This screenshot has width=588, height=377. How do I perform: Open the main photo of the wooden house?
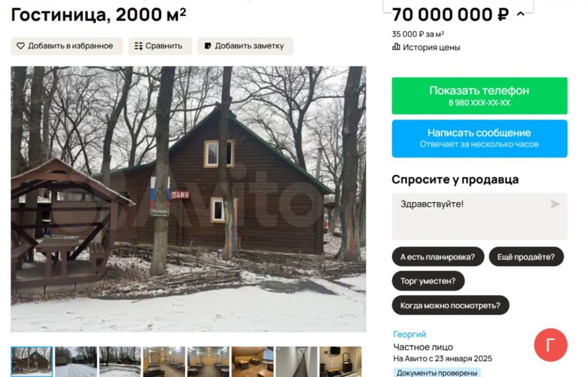[x=188, y=199]
